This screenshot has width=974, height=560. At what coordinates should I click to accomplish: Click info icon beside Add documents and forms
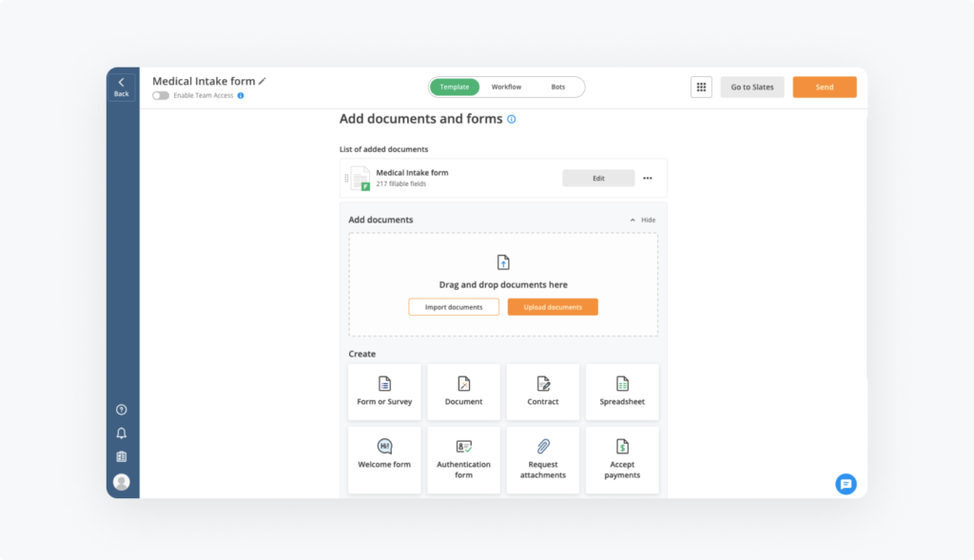[x=512, y=120]
